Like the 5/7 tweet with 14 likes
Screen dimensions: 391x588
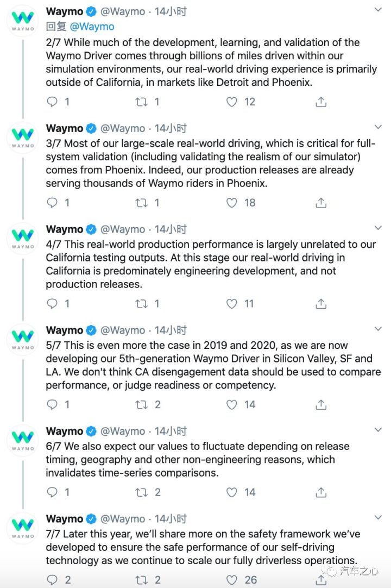point(232,405)
